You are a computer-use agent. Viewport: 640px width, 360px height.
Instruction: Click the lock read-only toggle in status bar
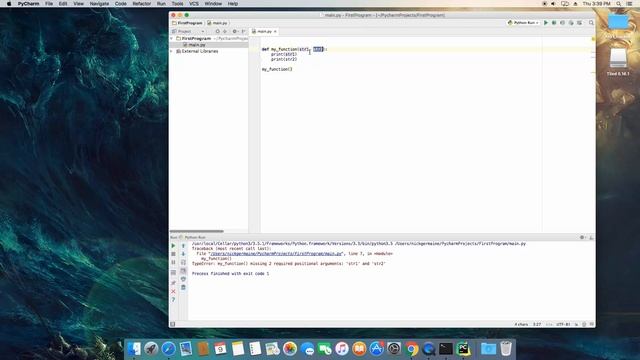pos(576,324)
